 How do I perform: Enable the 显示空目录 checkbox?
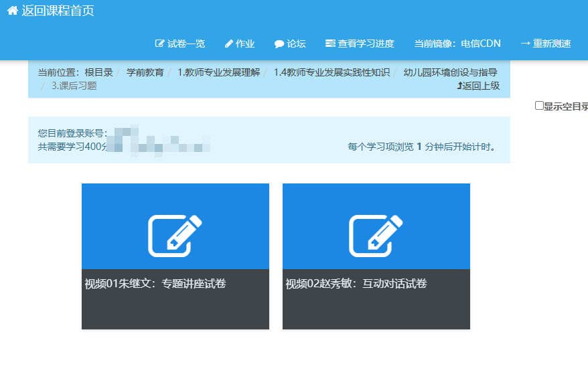coord(539,106)
